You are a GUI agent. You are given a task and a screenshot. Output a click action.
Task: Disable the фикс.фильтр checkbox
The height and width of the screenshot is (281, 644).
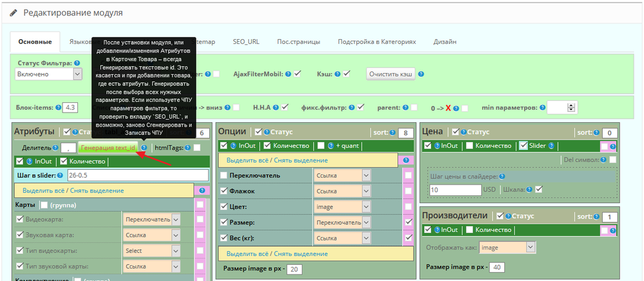[361, 107]
